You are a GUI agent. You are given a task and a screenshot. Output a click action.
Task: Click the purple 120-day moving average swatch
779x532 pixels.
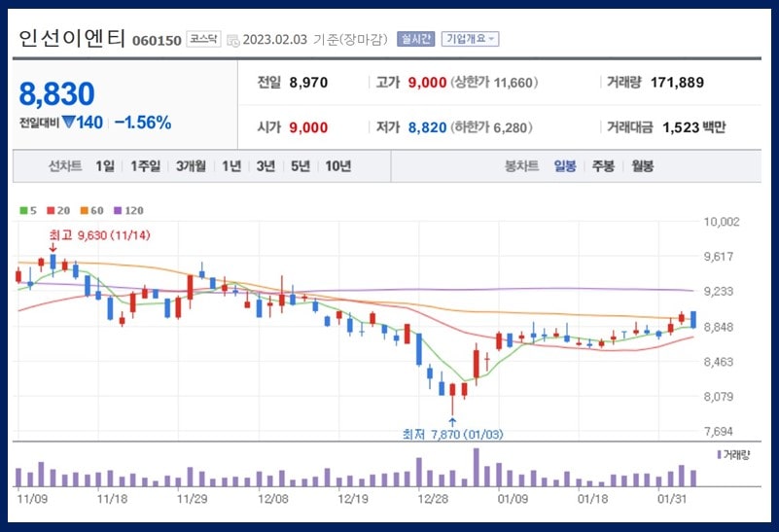118,211
